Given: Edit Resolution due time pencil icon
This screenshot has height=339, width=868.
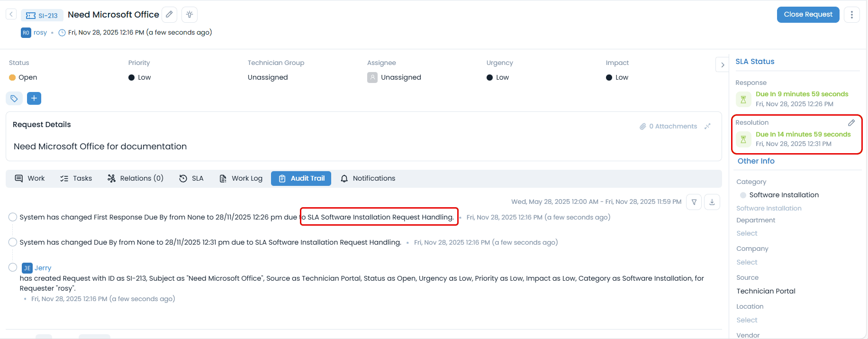Looking at the screenshot, I should [851, 123].
